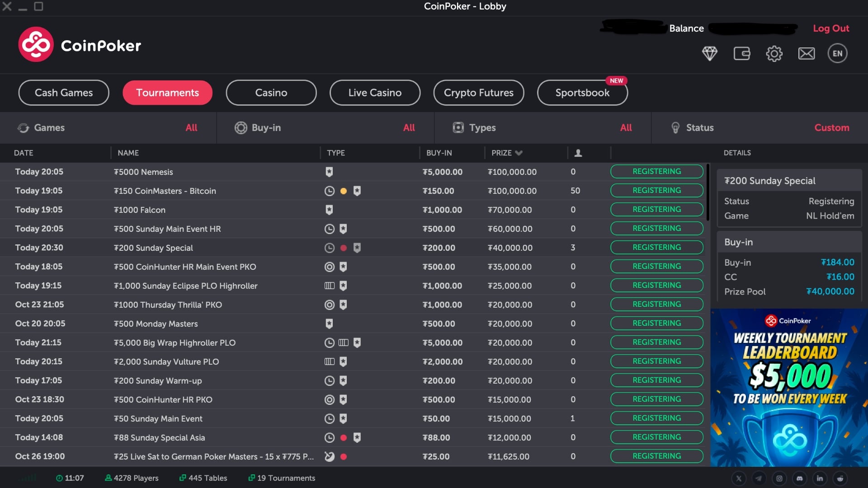Click the clock icon in CoinMasters Bitcoin row
The width and height of the screenshot is (868, 488).
point(330,191)
